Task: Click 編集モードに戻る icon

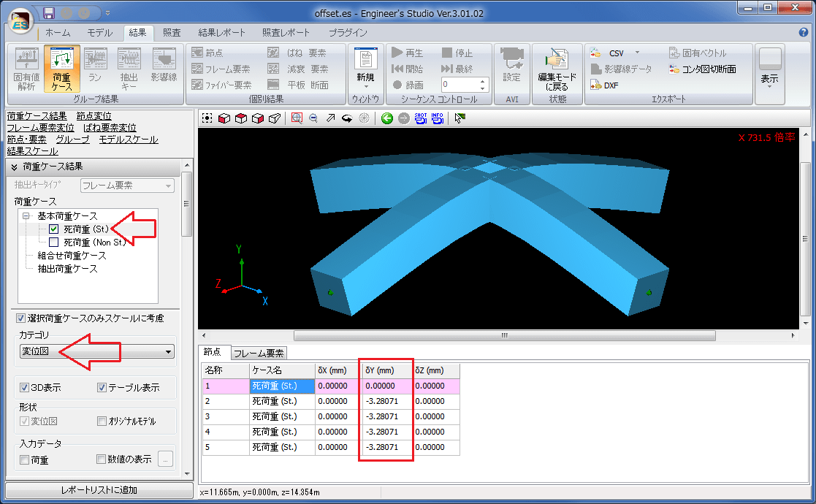Action: [557, 69]
